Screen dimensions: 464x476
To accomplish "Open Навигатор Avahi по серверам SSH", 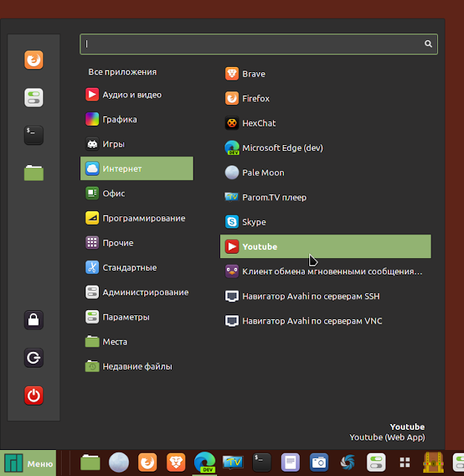I will pyautogui.click(x=325, y=296).
